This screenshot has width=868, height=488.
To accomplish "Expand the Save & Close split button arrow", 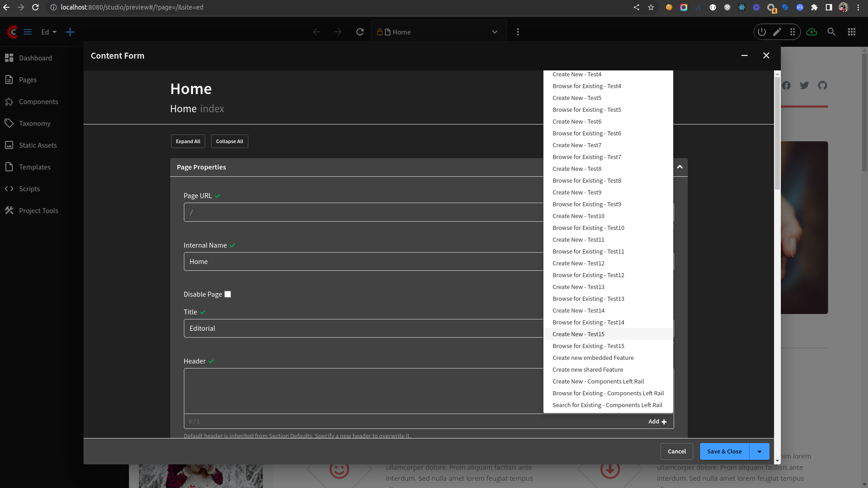I will coord(759,451).
